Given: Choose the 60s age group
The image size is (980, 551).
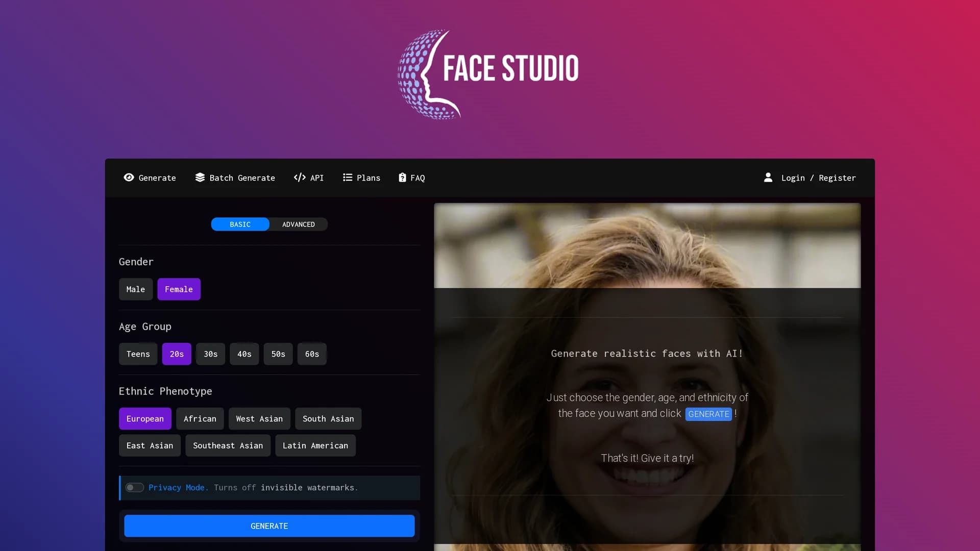Looking at the screenshot, I should (x=312, y=354).
